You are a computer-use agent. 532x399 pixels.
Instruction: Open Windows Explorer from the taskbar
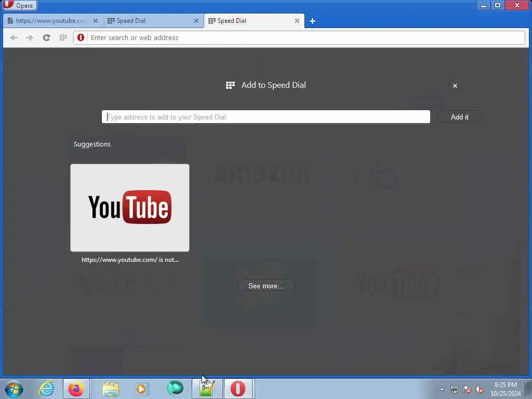111,389
